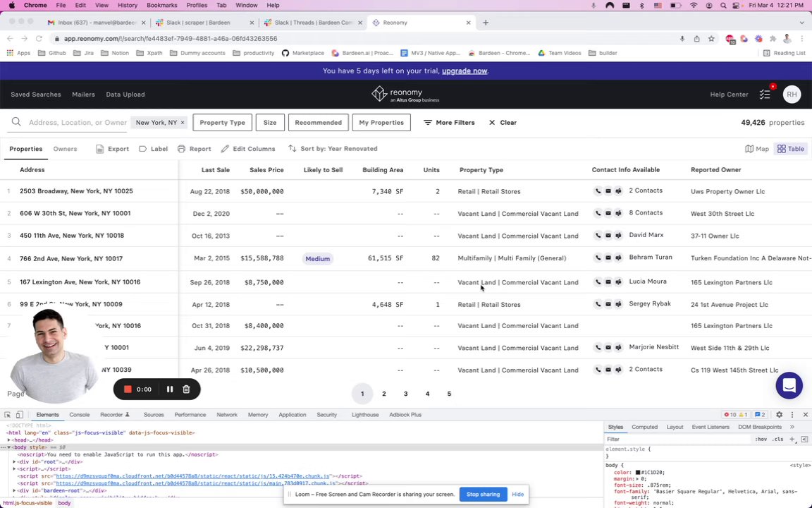The width and height of the screenshot is (812, 508).
Task: Switch to Table view
Action: point(791,149)
